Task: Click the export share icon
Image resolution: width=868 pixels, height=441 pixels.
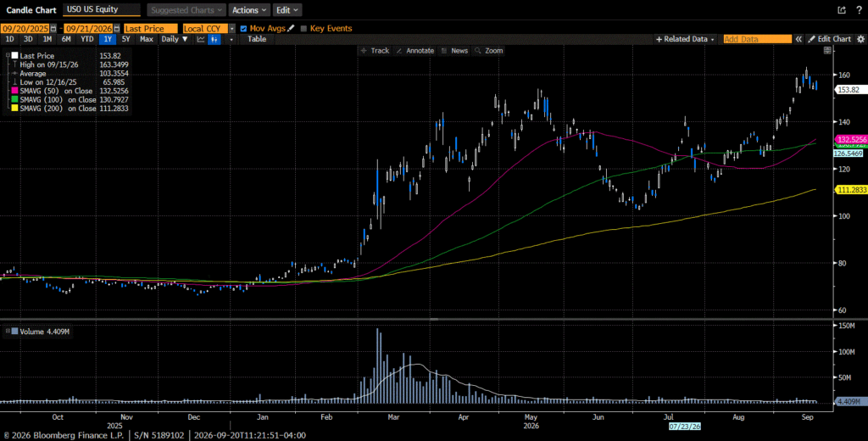Action: (x=842, y=10)
